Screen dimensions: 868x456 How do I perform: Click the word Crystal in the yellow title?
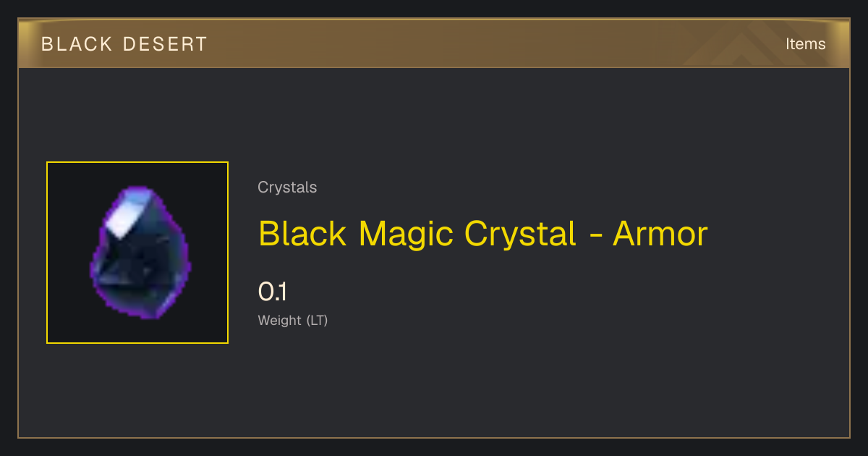[x=521, y=235]
